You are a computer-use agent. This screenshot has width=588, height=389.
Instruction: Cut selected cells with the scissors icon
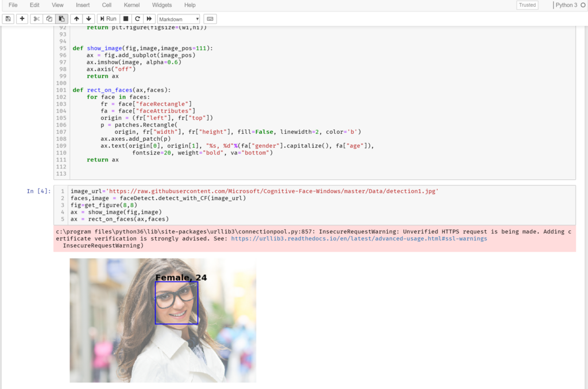[36, 19]
